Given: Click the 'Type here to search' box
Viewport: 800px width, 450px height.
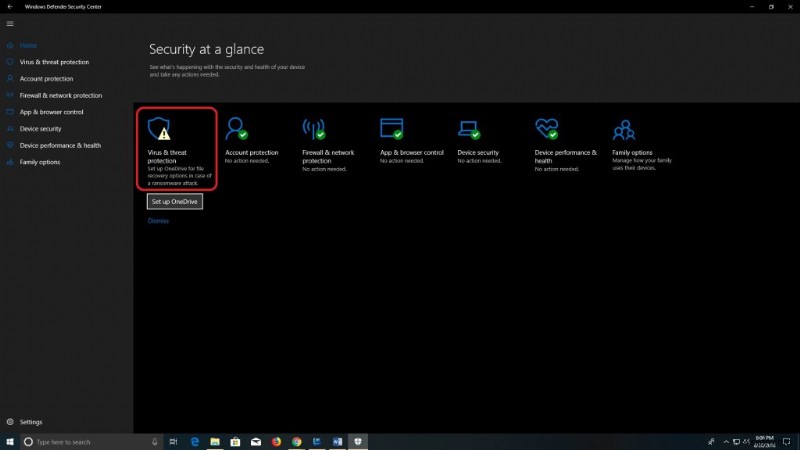Looking at the screenshot, I should pos(92,442).
